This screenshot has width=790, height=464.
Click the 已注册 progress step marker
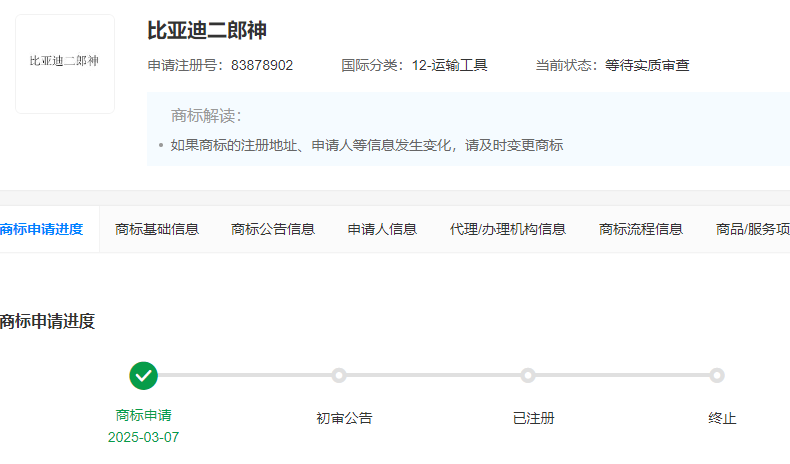(x=528, y=375)
